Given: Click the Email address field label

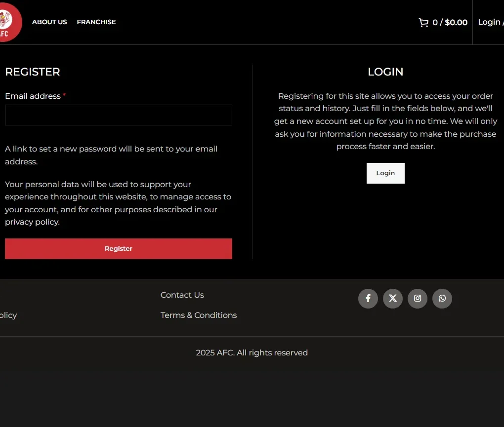Looking at the screenshot, I should (x=33, y=96).
